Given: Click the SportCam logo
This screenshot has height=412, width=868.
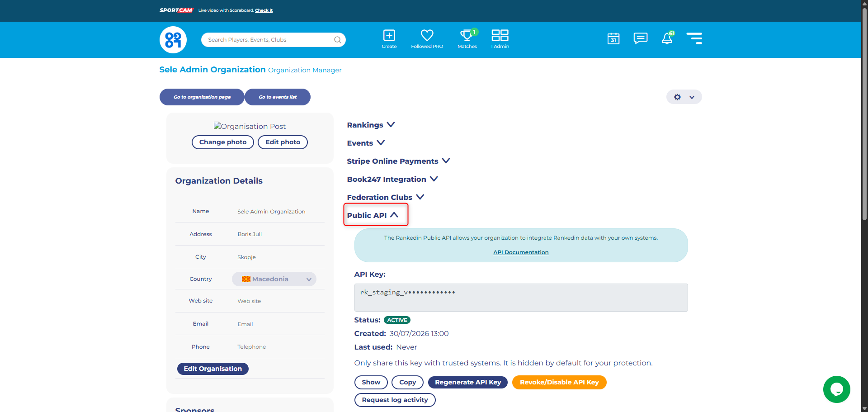Looking at the screenshot, I should click(x=176, y=10).
